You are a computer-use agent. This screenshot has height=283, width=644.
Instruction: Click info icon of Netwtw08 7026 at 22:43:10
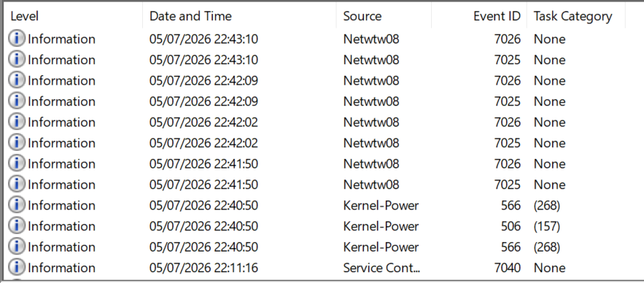point(17,39)
